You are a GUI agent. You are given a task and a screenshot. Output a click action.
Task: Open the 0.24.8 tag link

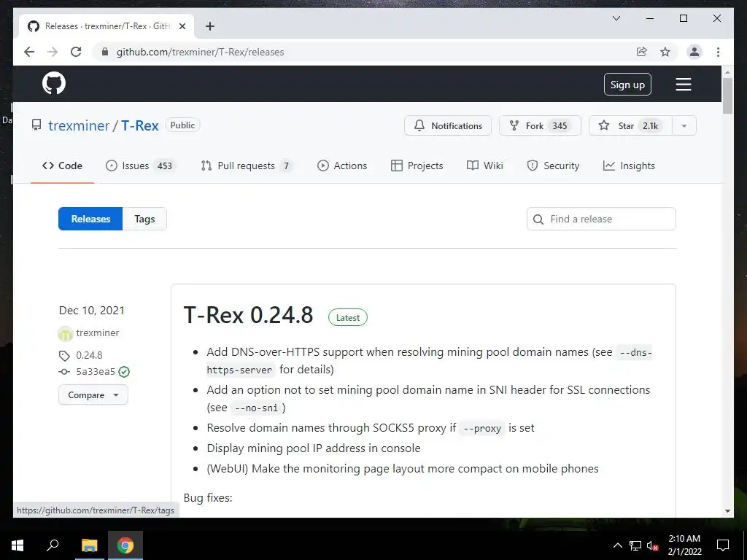pos(89,355)
